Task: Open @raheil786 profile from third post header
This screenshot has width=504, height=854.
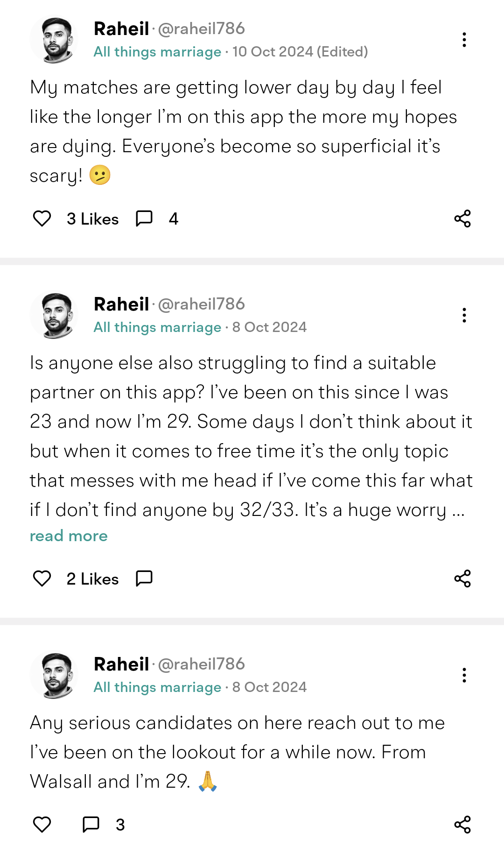Action: 201,664
